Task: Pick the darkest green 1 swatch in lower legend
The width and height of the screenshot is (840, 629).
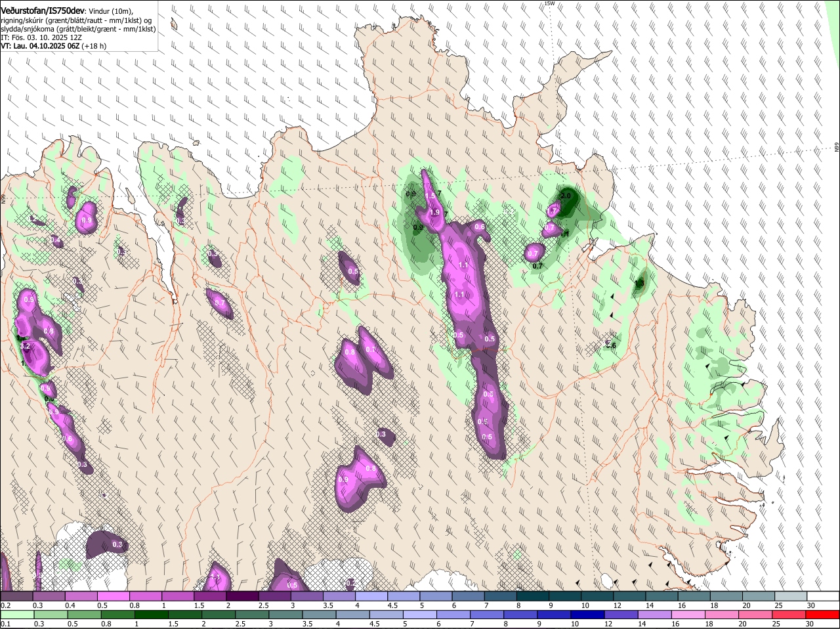Action: click(151, 615)
